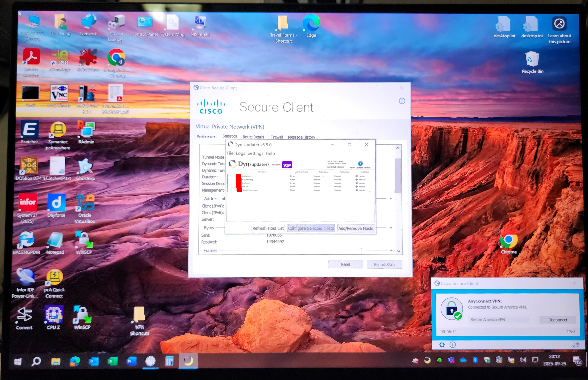The height and width of the screenshot is (380, 588).
Task: Click the purple VIP badge in Dyn Updater
Action: point(287,165)
